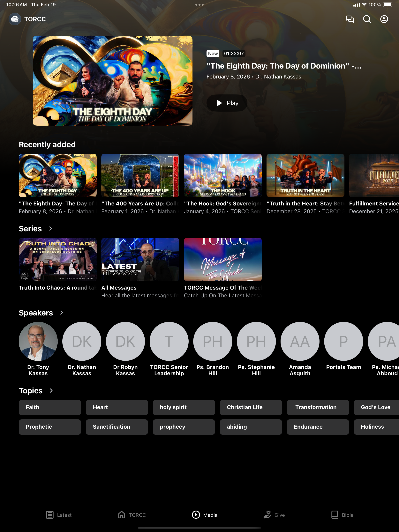Open Fulfillment Service 2025 thumbnail
399x532 pixels.
click(x=374, y=175)
